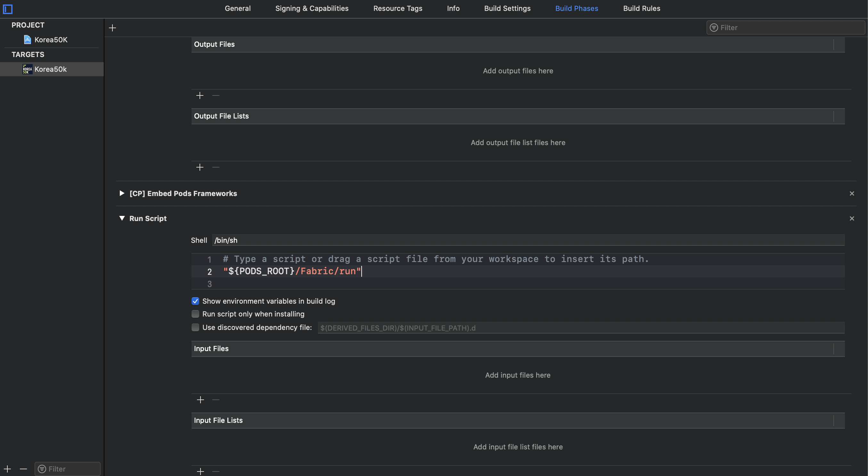The height and width of the screenshot is (476, 868).
Task: Select the Korea50K project file icon
Action: point(28,40)
